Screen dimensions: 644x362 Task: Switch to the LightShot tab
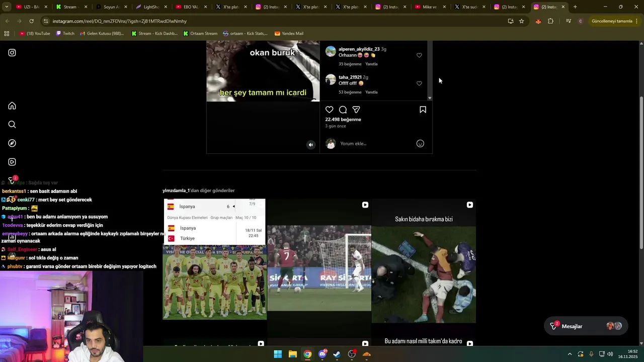(151, 7)
